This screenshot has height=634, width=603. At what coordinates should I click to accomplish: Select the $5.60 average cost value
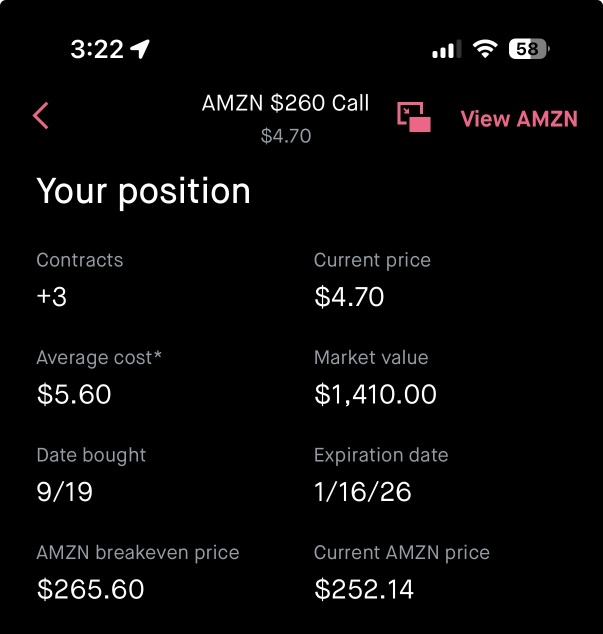tap(74, 394)
